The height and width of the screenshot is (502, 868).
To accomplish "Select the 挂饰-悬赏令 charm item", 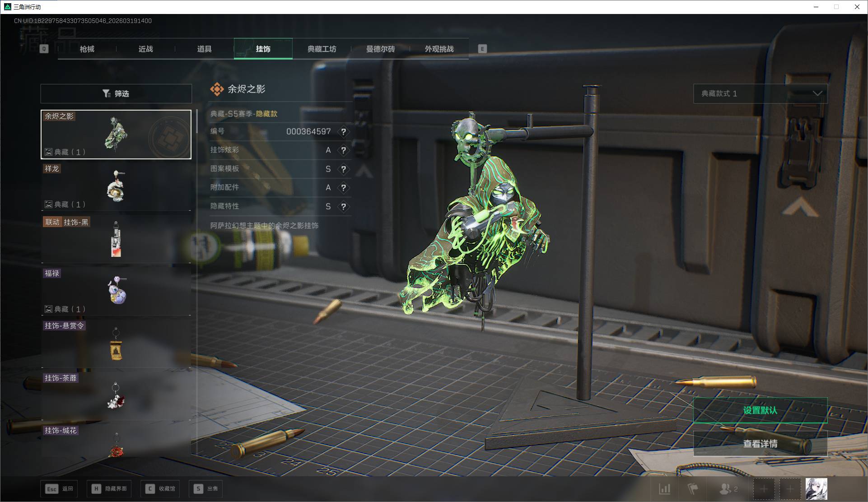I will [116, 344].
